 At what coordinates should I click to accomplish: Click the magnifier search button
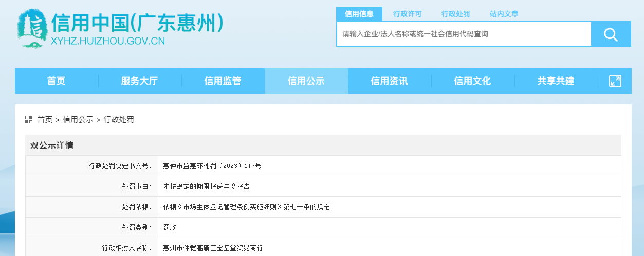tap(611, 34)
